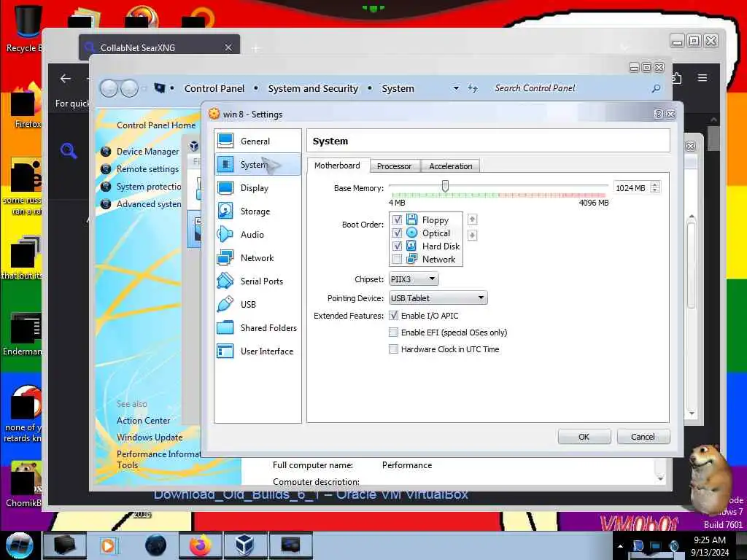The height and width of the screenshot is (560, 747).
Task: Click Control Panel back navigation button
Action: click(109, 88)
